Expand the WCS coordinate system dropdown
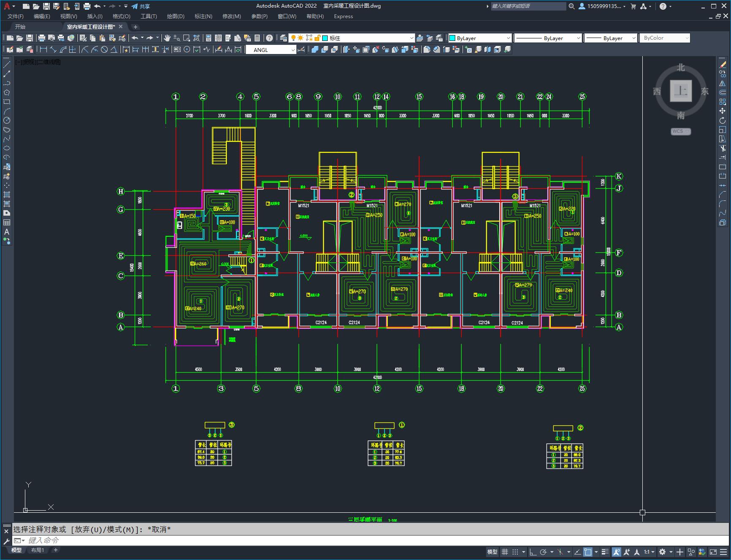Image resolution: width=731 pixels, height=560 pixels. [x=681, y=131]
